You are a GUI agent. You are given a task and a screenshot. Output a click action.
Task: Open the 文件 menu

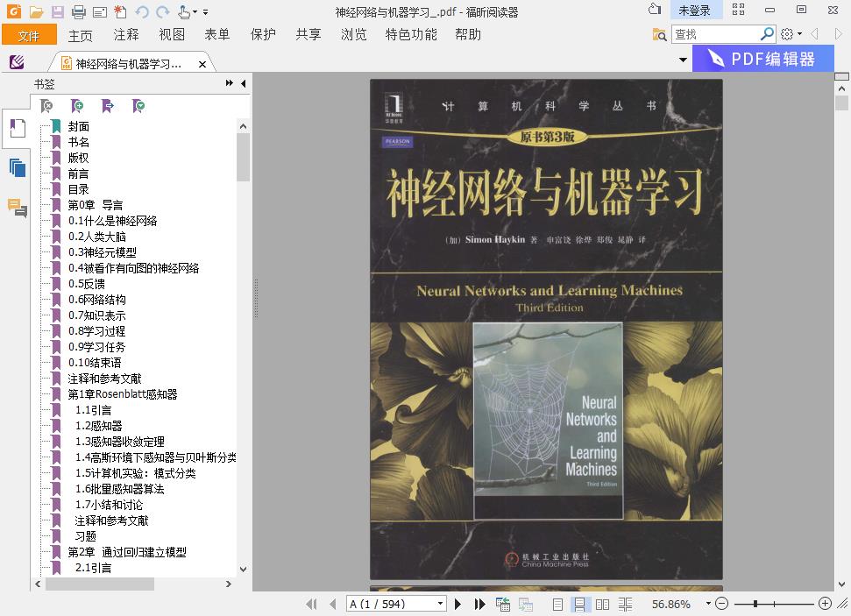[29, 35]
